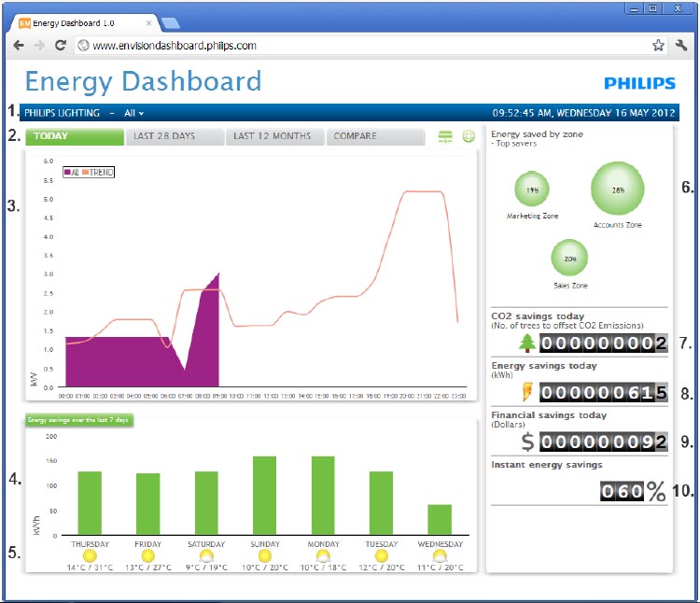Viewport: 700px width, 603px height.
Task: Click the Saturday partly cloudy weather icon
Action: pos(206,556)
